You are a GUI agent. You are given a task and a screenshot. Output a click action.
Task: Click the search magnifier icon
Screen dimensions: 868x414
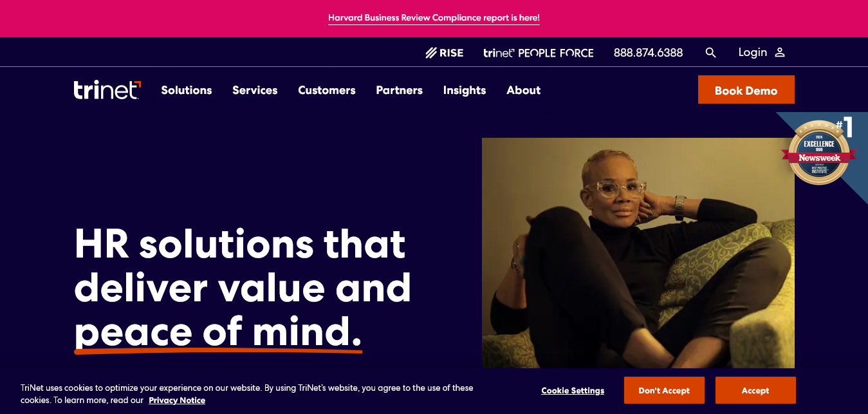(710, 53)
